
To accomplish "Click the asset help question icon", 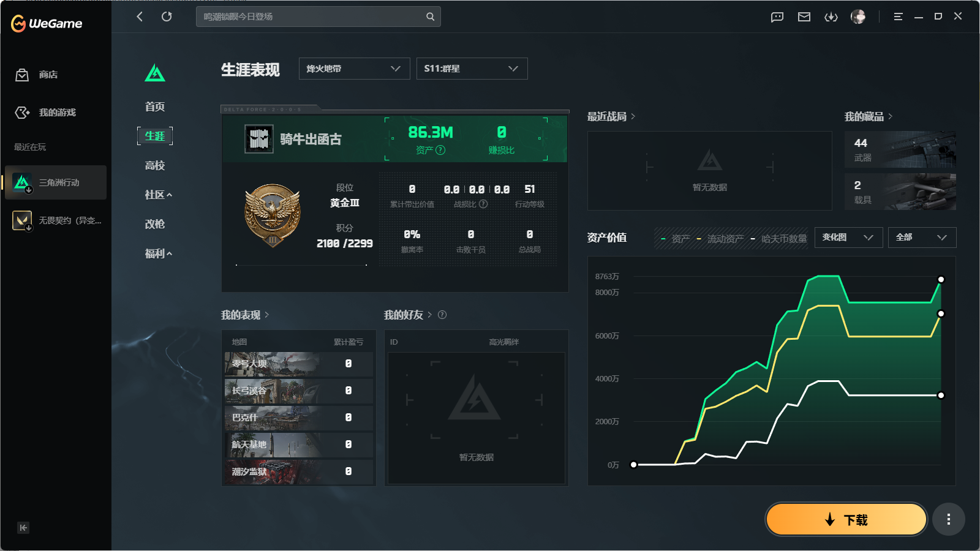I will coord(440,150).
